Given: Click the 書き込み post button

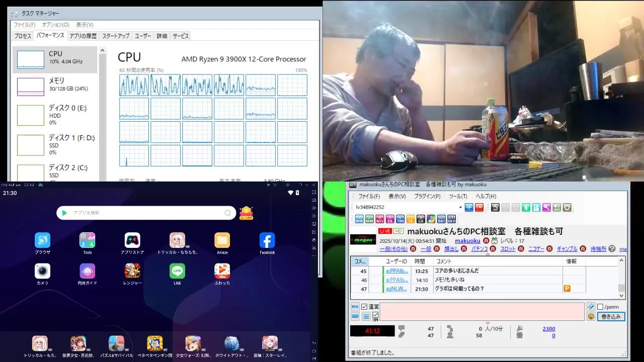Looking at the screenshot, I should tap(611, 317).
